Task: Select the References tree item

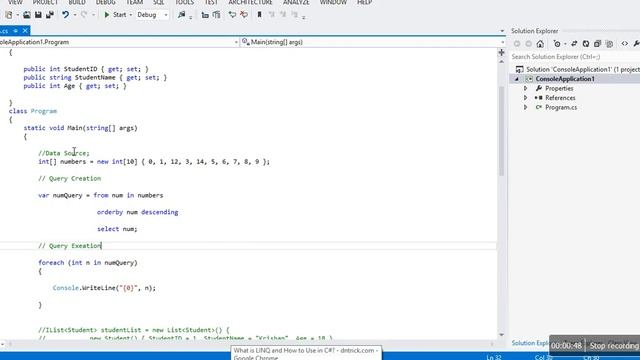Action: (560, 98)
